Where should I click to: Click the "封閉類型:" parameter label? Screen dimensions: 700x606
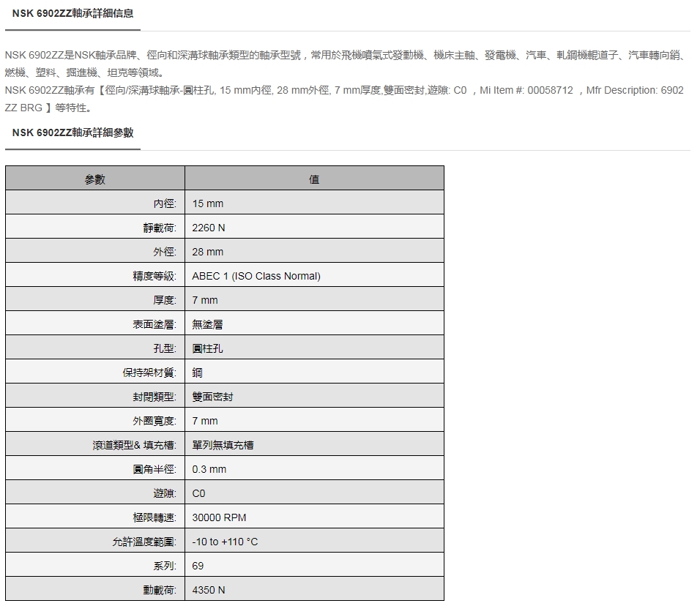point(154,396)
